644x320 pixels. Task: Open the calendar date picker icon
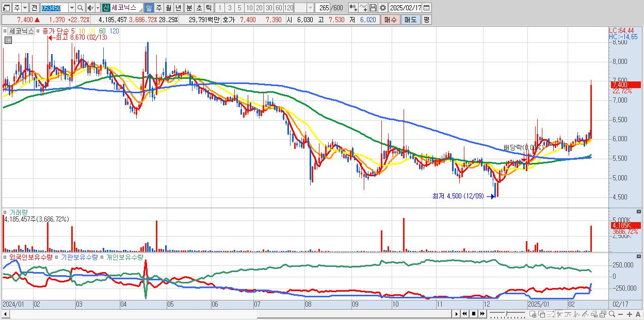click(x=428, y=8)
